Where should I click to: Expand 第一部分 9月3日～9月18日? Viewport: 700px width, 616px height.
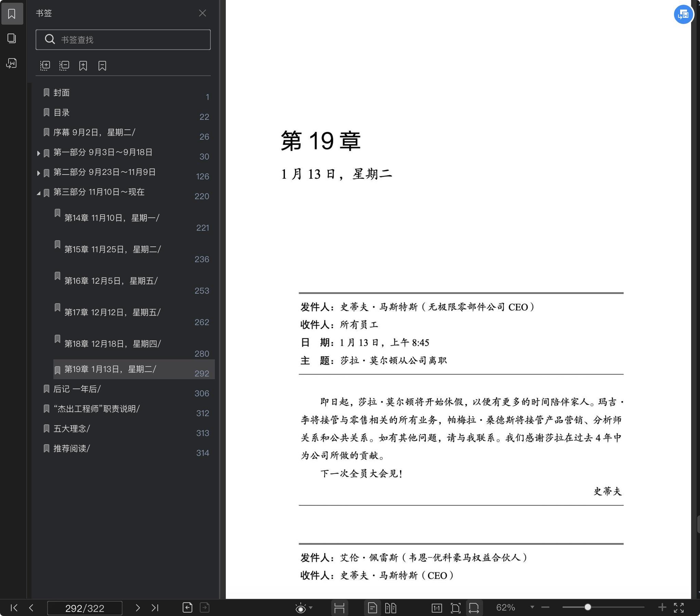point(38,153)
